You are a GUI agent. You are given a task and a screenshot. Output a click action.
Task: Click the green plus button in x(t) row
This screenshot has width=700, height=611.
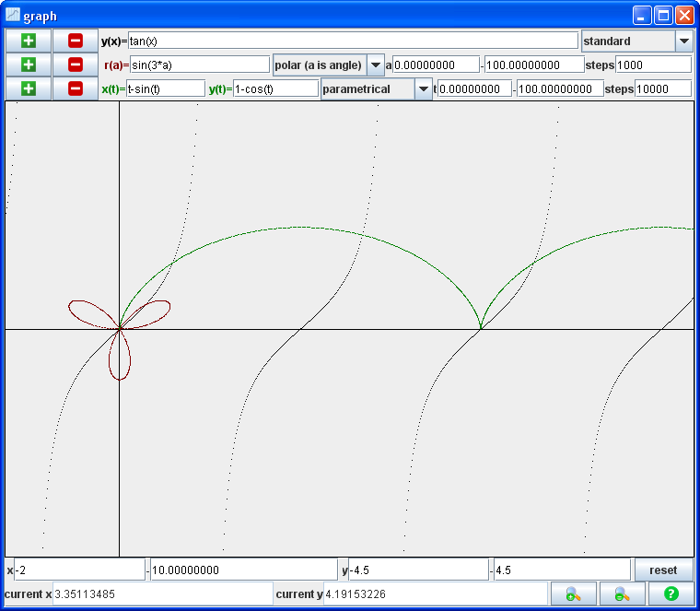[x=29, y=88]
